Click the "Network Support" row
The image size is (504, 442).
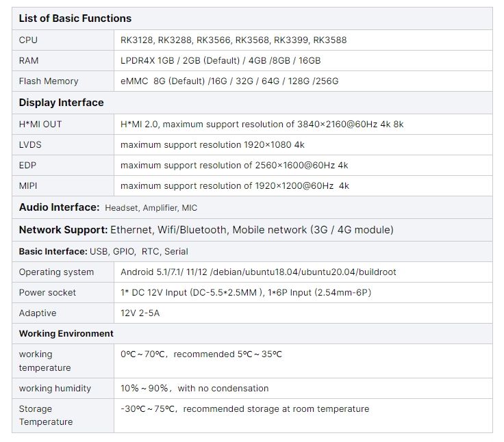206,230
